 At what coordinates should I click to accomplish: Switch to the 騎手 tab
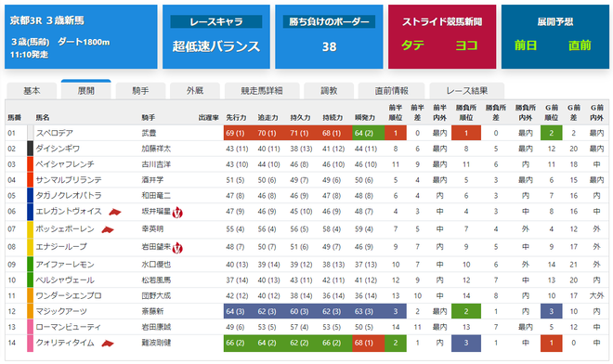[140, 91]
